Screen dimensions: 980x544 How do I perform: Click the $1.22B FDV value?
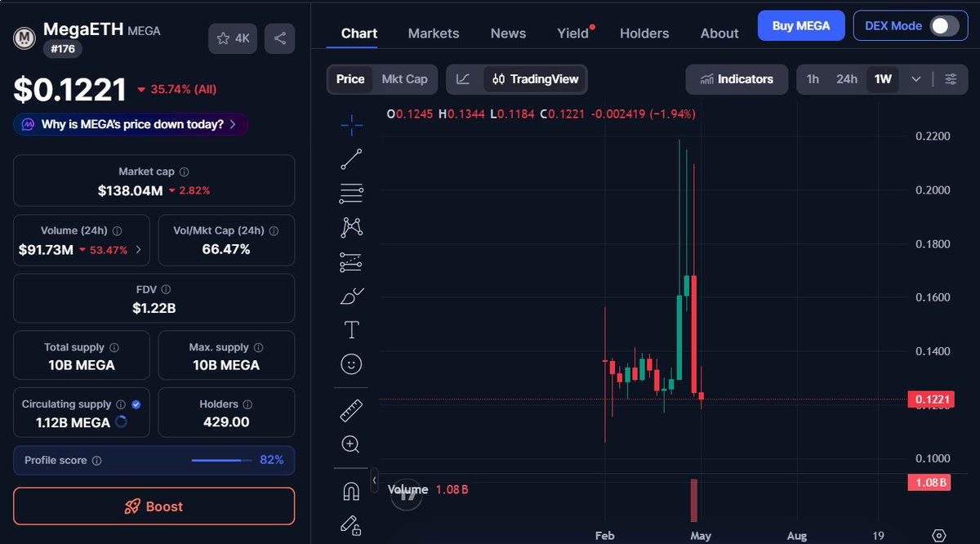pos(154,308)
